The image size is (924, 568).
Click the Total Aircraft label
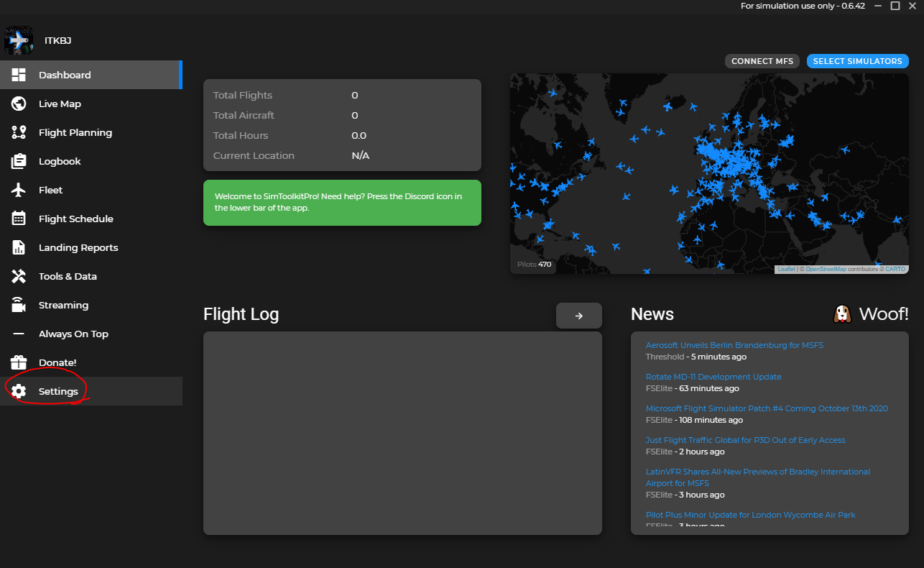[244, 115]
